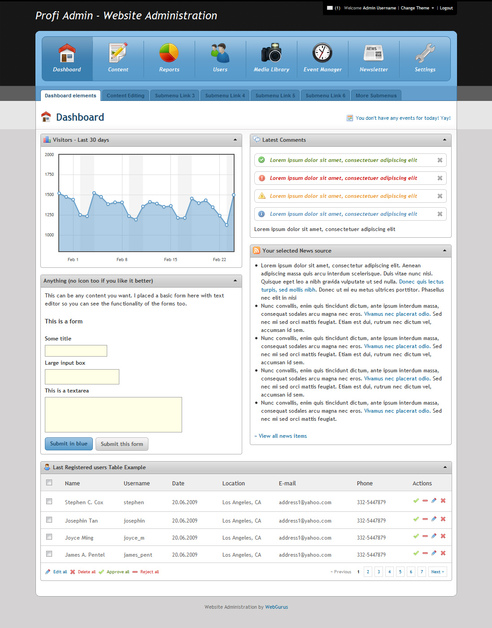This screenshot has height=628, width=492.
Task: Click the Submit this form button
Action: (x=122, y=444)
